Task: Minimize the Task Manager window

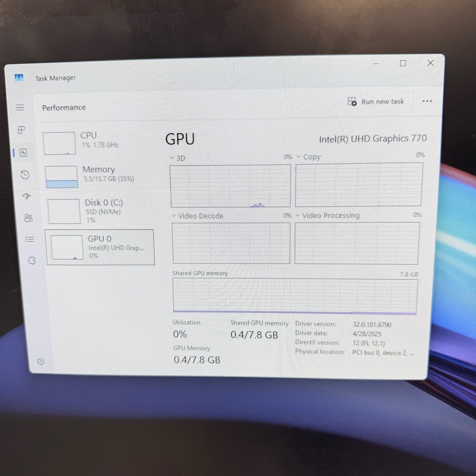Action: click(x=376, y=63)
